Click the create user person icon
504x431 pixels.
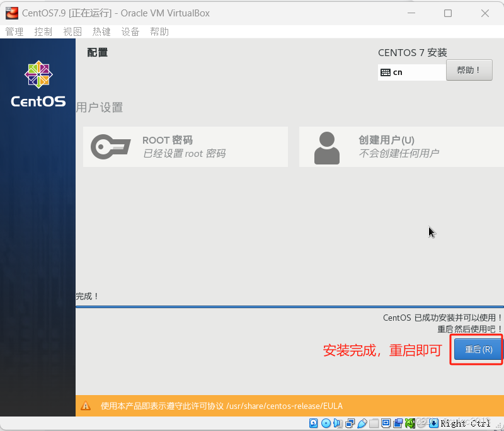[x=326, y=148]
